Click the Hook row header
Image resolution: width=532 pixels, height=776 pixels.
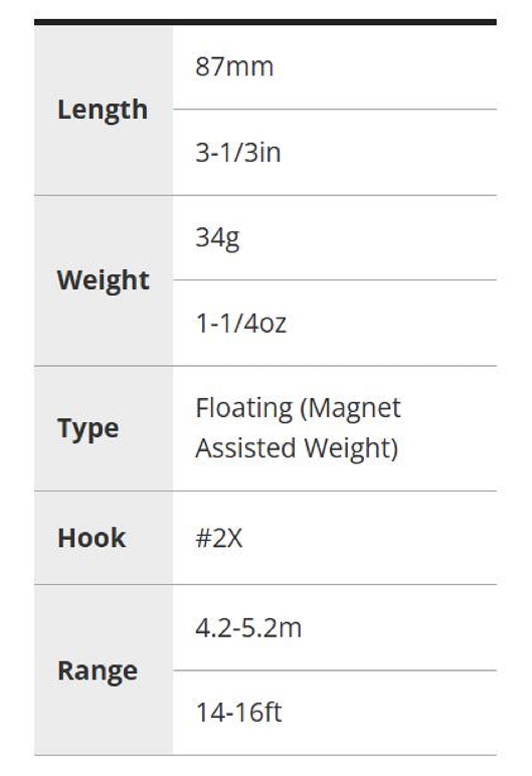92,538
